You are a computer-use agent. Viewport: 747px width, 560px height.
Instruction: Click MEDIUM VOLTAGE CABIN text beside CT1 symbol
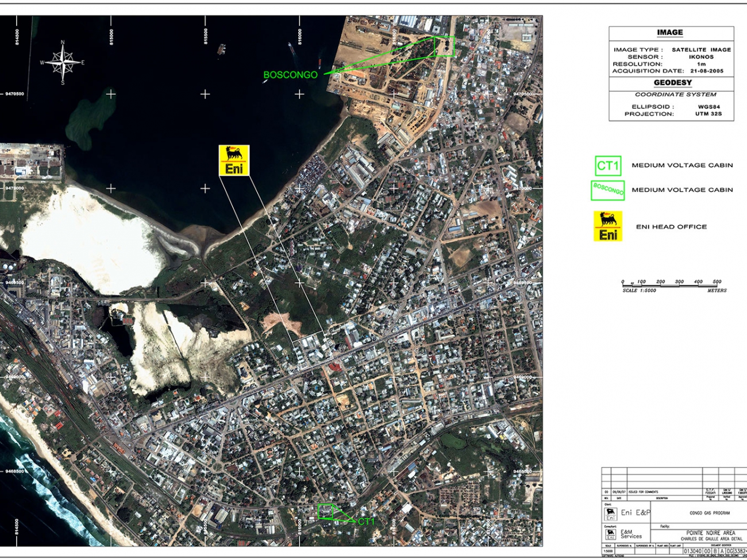pyautogui.click(x=682, y=165)
